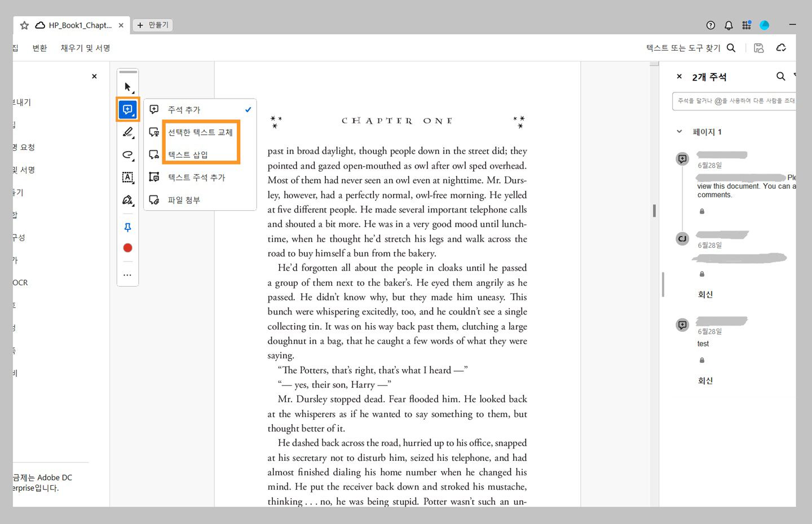Viewport: 812px width, 524px height.
Task: Click the blue pin tool
Action: (x=128, y=227)
